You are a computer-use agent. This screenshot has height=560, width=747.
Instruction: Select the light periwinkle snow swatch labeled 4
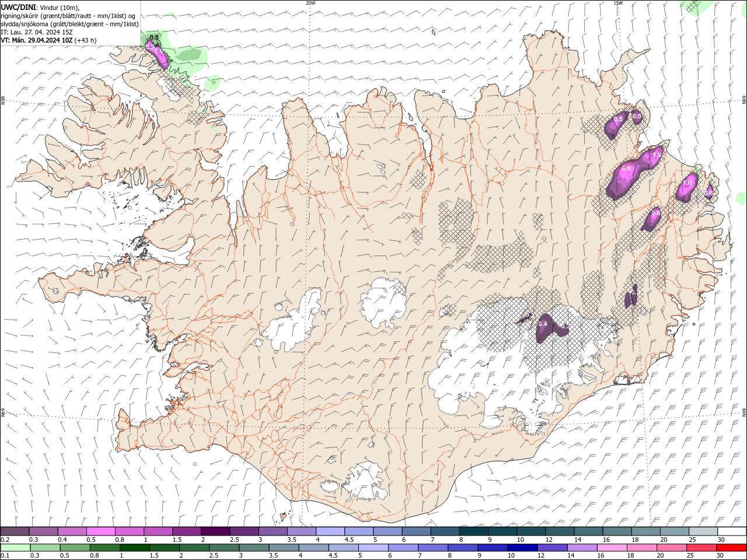click(x=330, y=531)
